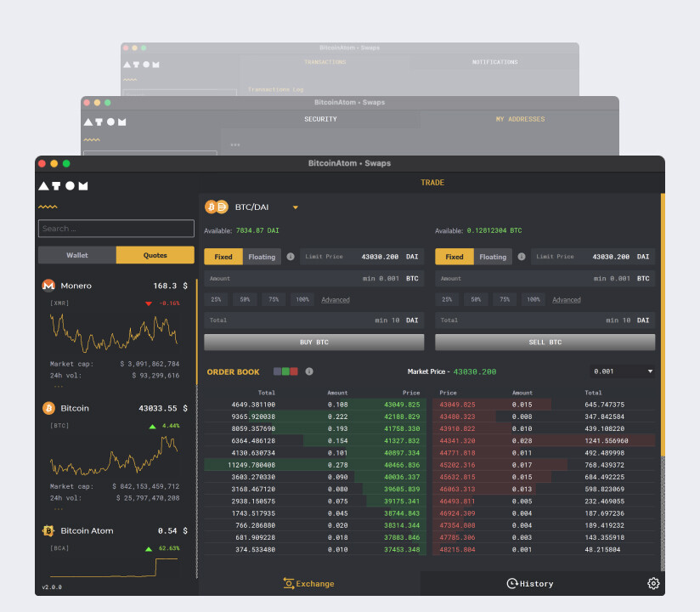
Task: Click the buy-side Amount input field
Action: [x=313, y=278]
